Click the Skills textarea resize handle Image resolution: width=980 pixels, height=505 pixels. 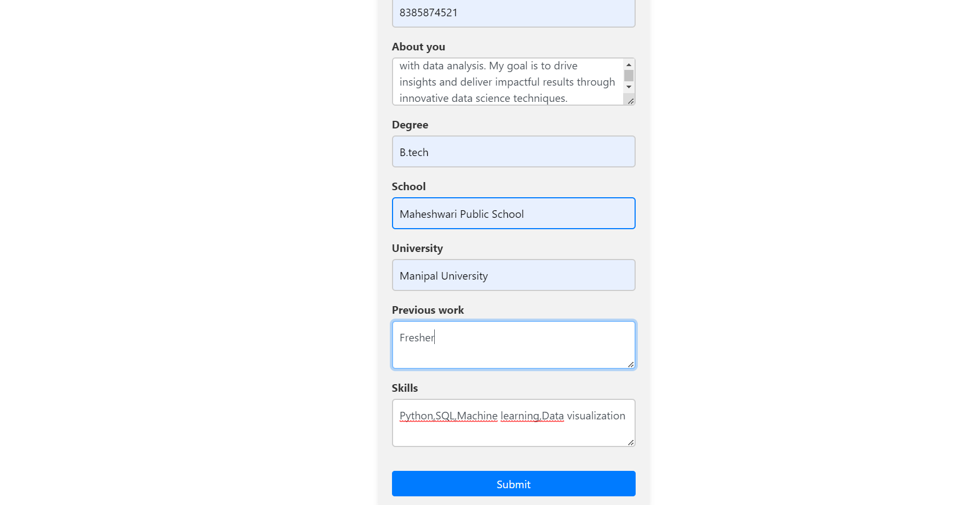click(631, 442)
